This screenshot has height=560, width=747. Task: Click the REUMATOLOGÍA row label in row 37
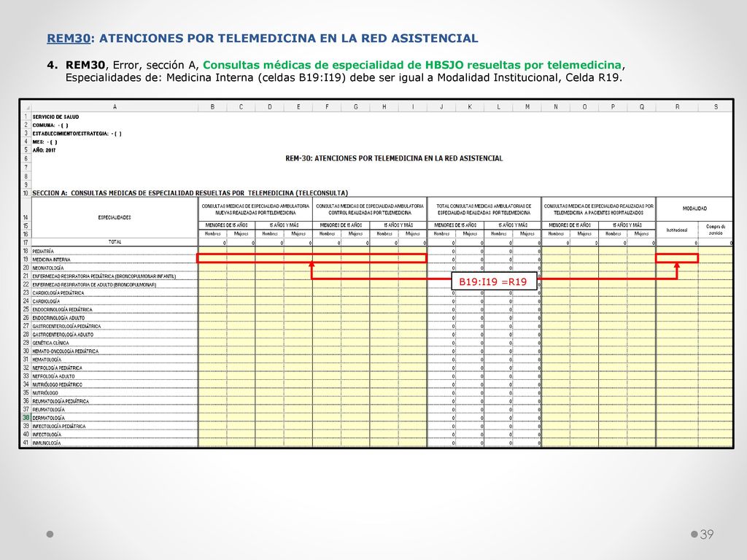pos(49,410)
